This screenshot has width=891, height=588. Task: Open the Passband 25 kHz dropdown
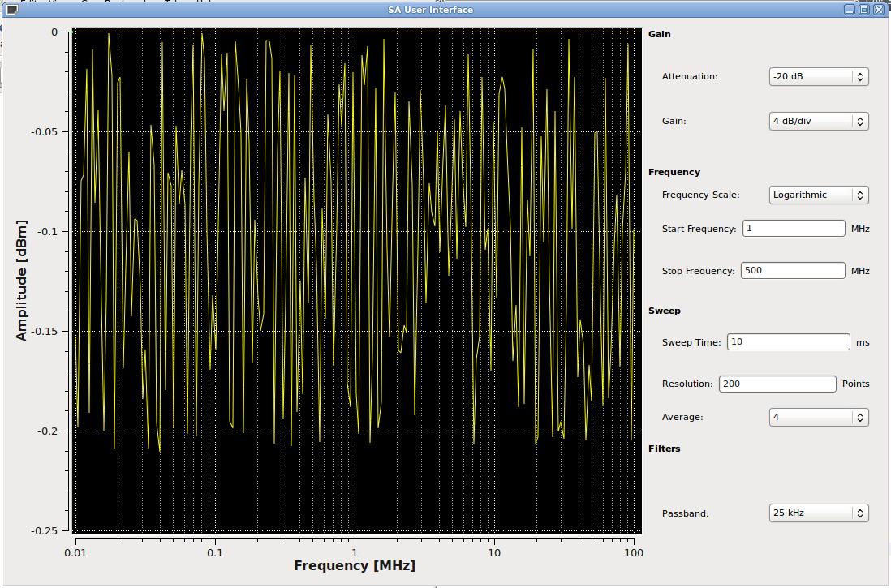818,513
